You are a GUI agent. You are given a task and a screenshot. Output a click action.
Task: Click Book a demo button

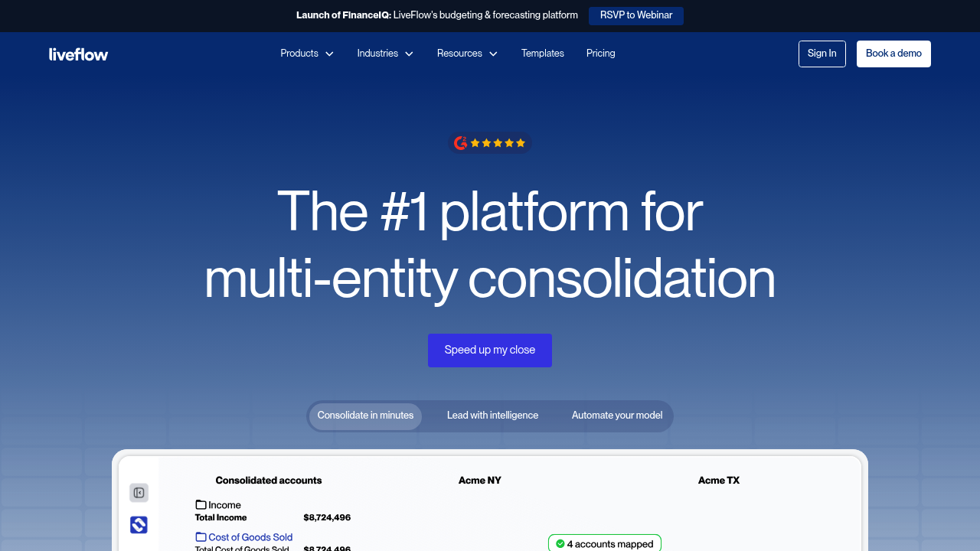click(x=893, y=54)
